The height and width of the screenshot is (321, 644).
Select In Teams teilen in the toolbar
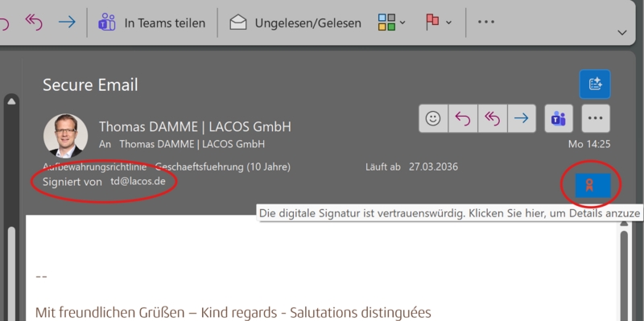coord(151,23)
